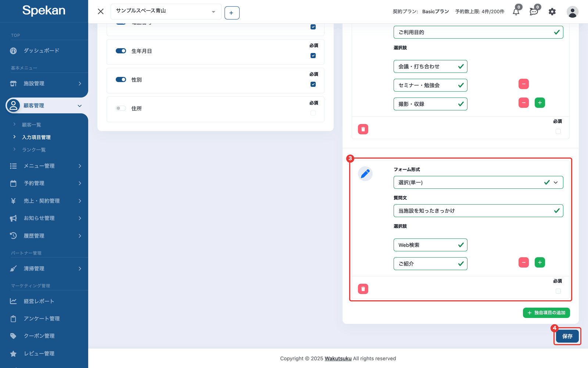The image size is (588, 368).
Task: Open 入力項目管理 submenu item
Action: pyautogui.click(x=36, y=137)
